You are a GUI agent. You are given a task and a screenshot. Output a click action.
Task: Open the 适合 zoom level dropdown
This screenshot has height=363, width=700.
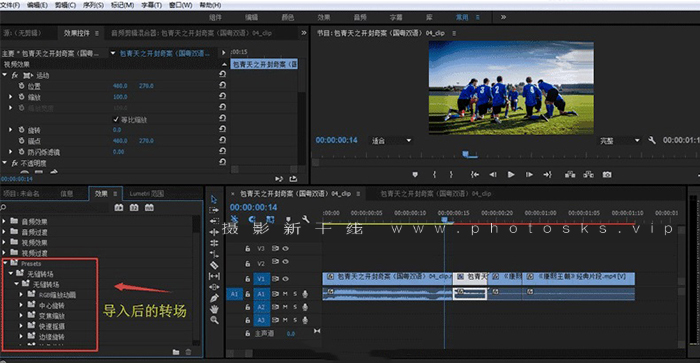[x=391, y=141]
